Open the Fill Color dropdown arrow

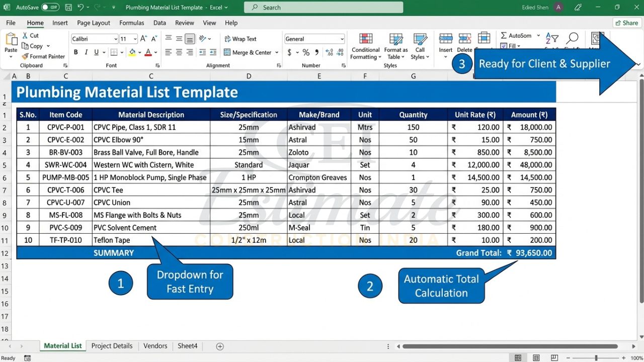[x=139, y=52]
